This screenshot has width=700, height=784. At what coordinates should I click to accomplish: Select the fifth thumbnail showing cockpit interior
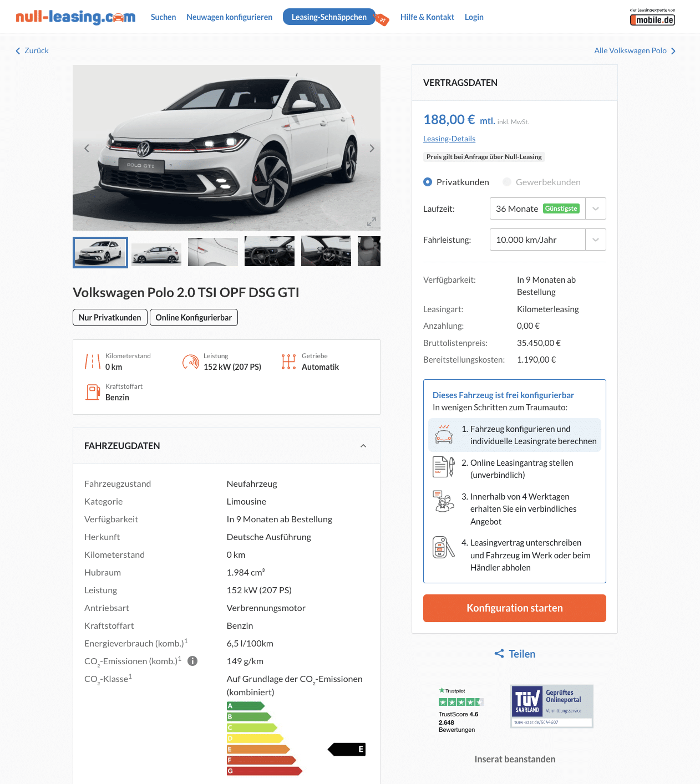pyautogui.click(x=326, y=252)
